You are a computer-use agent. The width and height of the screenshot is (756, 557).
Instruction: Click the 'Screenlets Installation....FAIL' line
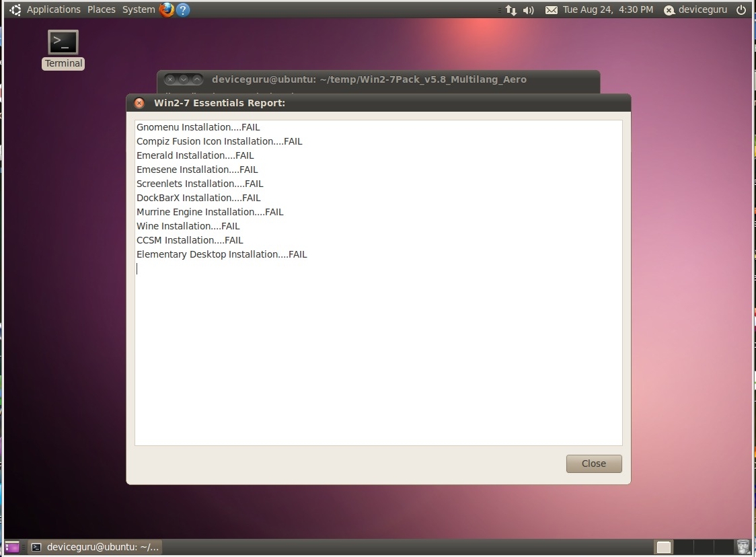200,184
